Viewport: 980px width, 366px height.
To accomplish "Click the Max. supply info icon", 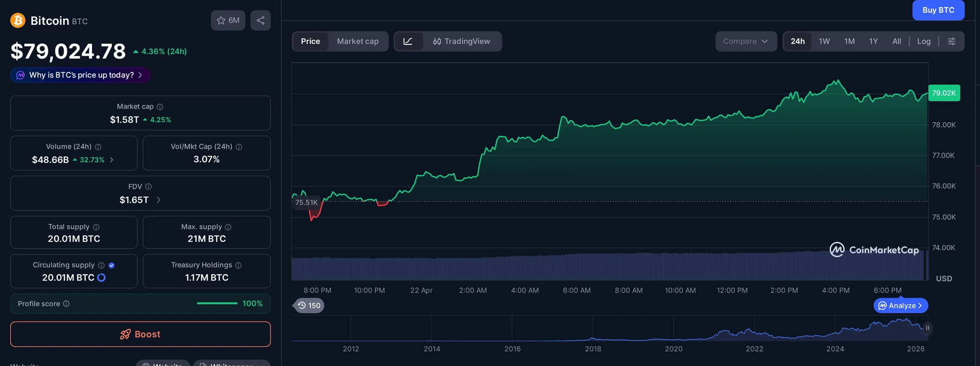I will [x=228, y=227].
